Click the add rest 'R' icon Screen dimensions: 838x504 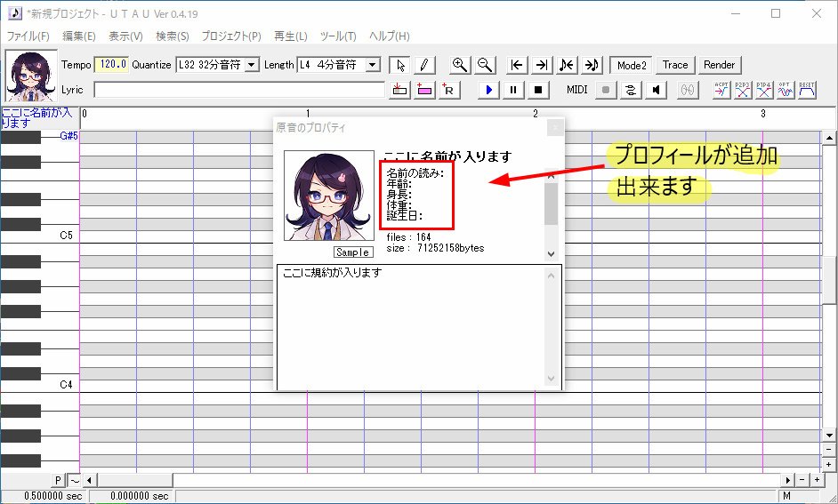[x=449, y=91]
